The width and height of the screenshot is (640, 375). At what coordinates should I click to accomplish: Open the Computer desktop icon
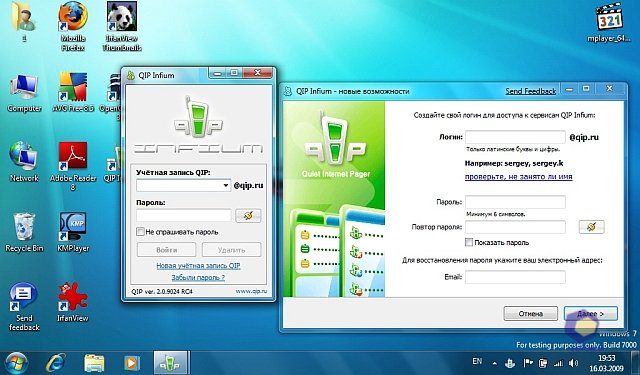(x=24, y=93)
